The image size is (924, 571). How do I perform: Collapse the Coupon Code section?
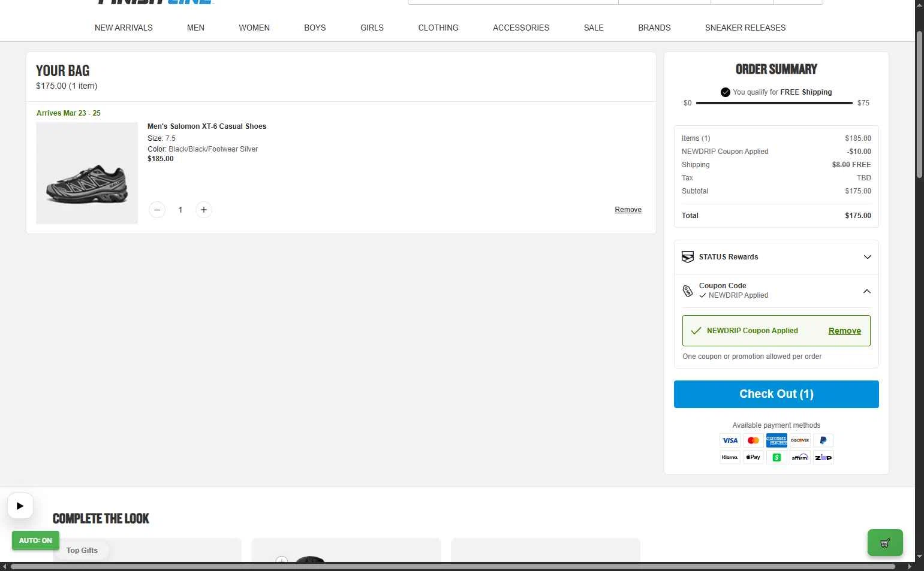pos(867,291)
